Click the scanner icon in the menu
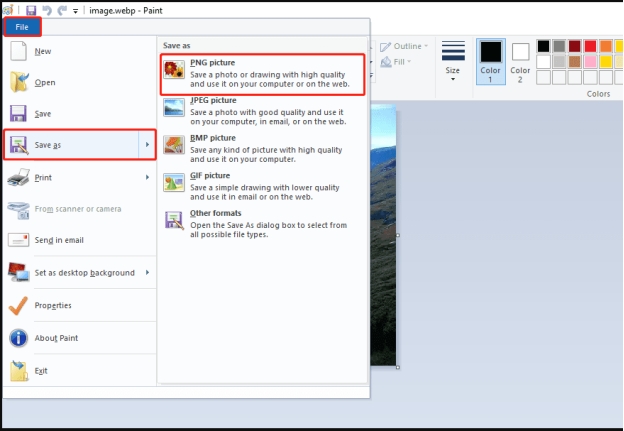This screenshot has width=624, height=431. [x=19, y=210]
